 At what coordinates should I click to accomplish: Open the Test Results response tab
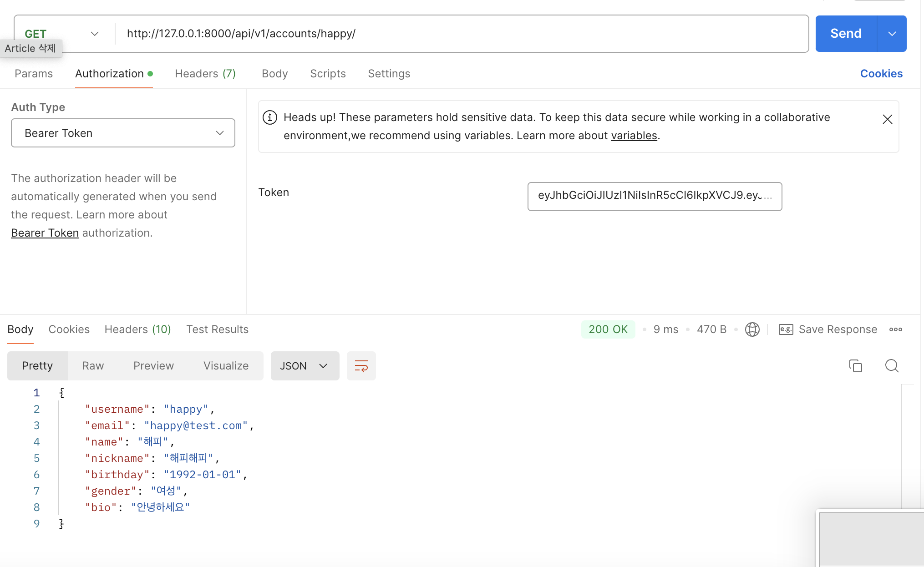coord(217,329)
